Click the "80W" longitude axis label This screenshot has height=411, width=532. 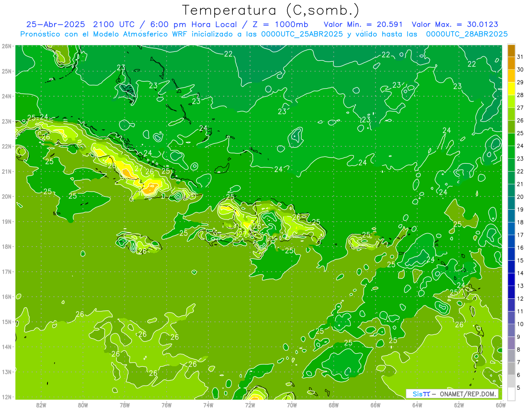click(83, 405)
